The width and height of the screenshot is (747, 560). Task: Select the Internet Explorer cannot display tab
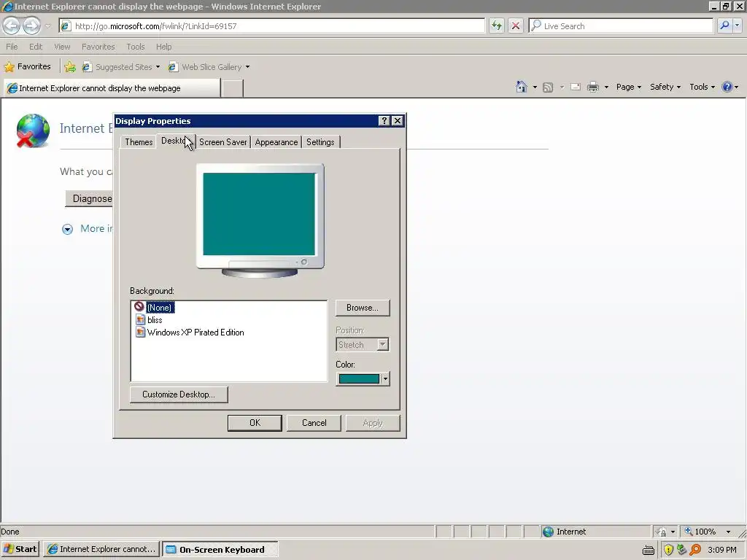(112, 88)
